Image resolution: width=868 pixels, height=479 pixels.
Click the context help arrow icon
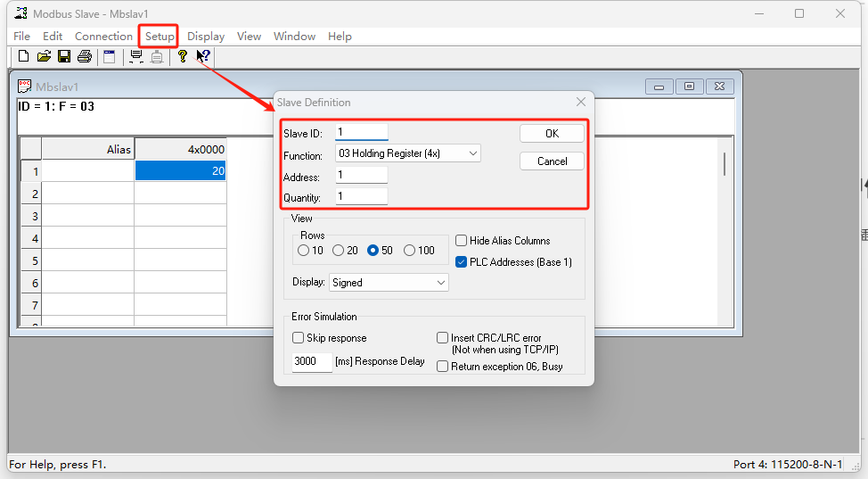click(203, 57)
